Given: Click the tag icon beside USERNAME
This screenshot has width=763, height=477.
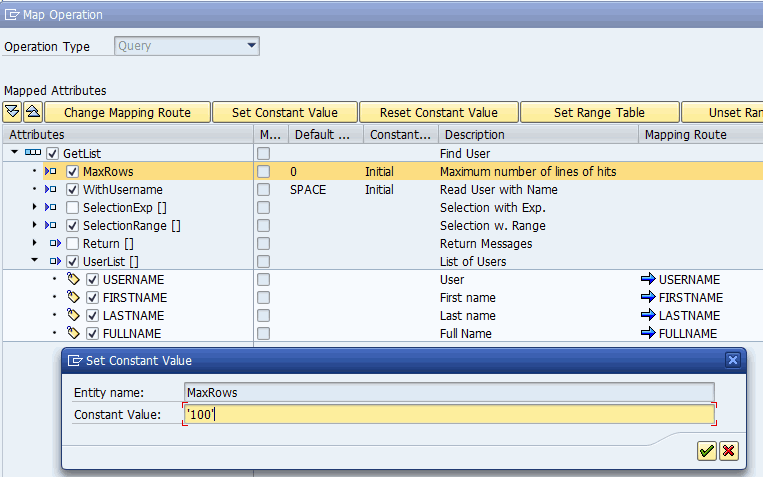Looking at the screenshot, I should pos(73,279).
